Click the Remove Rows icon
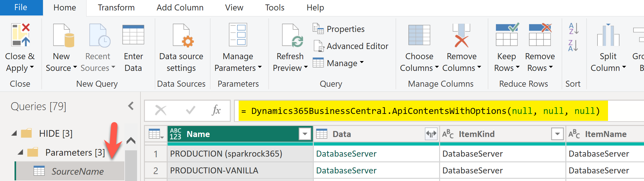This screenshot has height=181, width=644. [540, 34]
